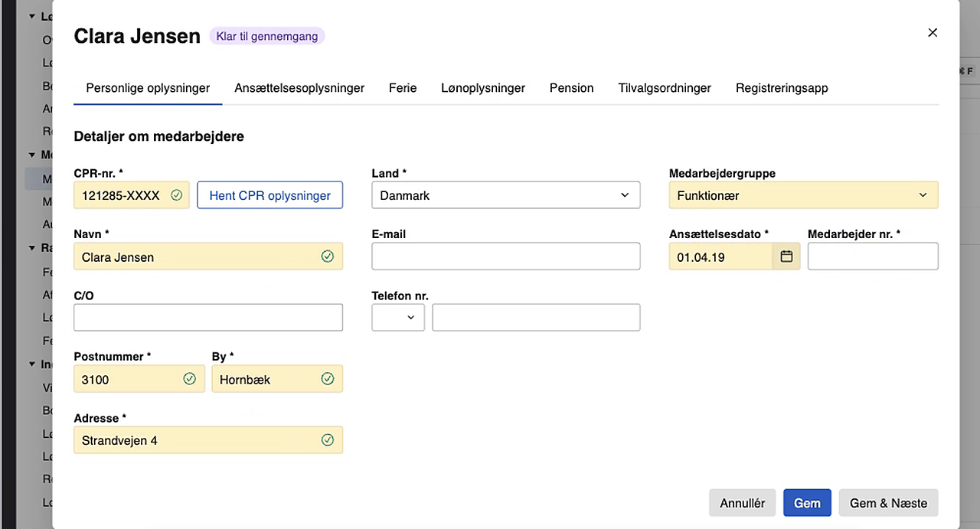Select the Personlige oplysninger tab
Viewport: 980px width, 529px height.
pyautogui.click(x=148, y=88)
